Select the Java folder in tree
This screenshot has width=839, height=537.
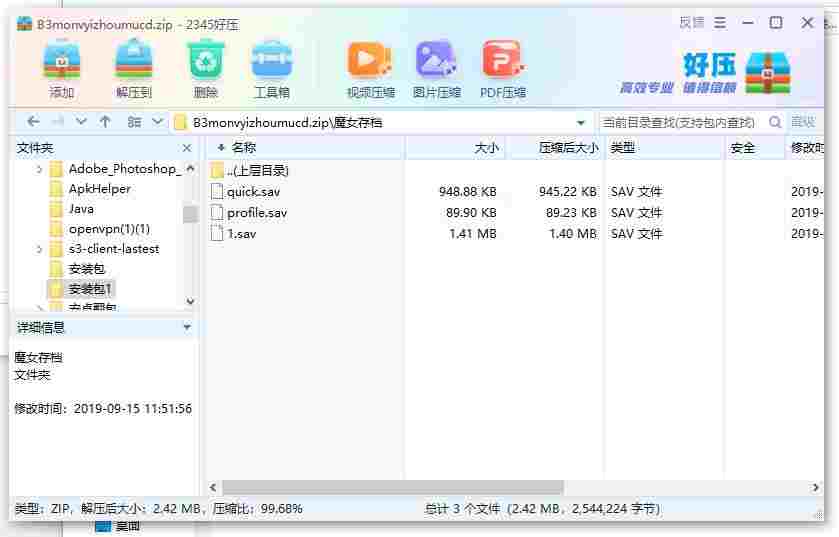(81, 209)
